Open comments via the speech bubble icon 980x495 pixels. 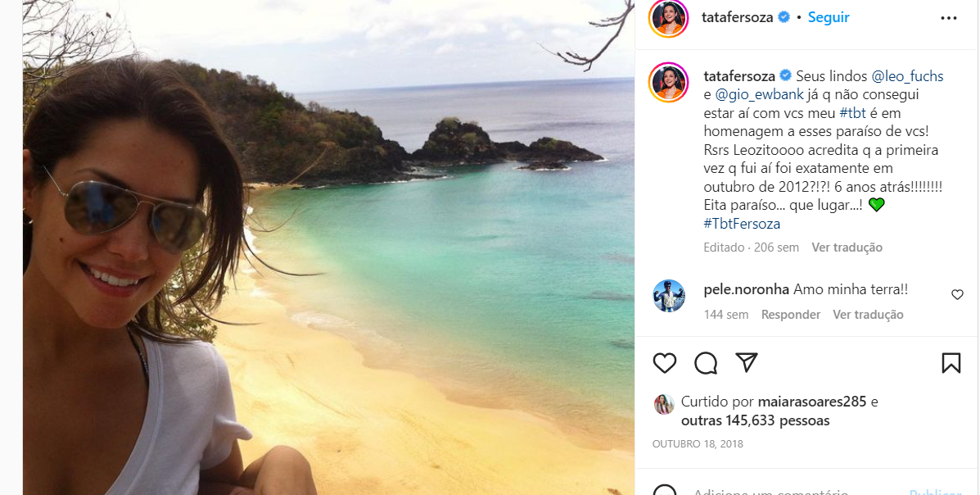pos(705,362)
